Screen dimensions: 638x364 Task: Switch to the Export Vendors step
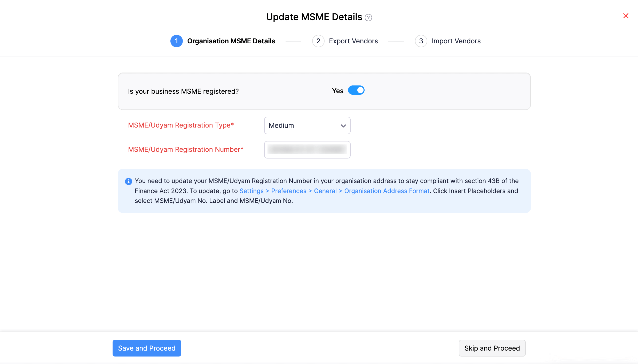click(x=353, y=41)
